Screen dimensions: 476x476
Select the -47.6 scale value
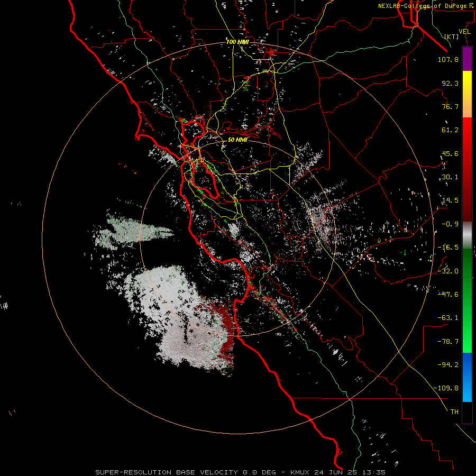tap(448, 294)
